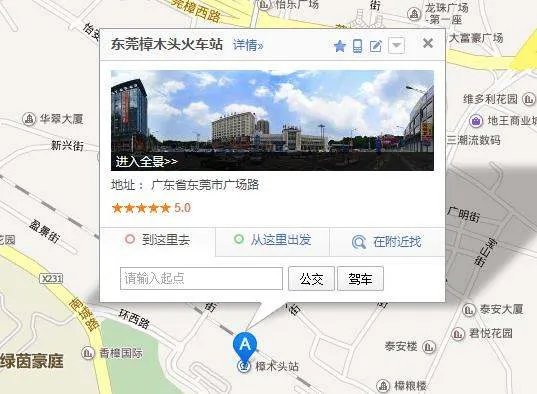Screen dimensions: 537x394
Task: Click the 驾车 driving route button
Action: pos(360,279)
